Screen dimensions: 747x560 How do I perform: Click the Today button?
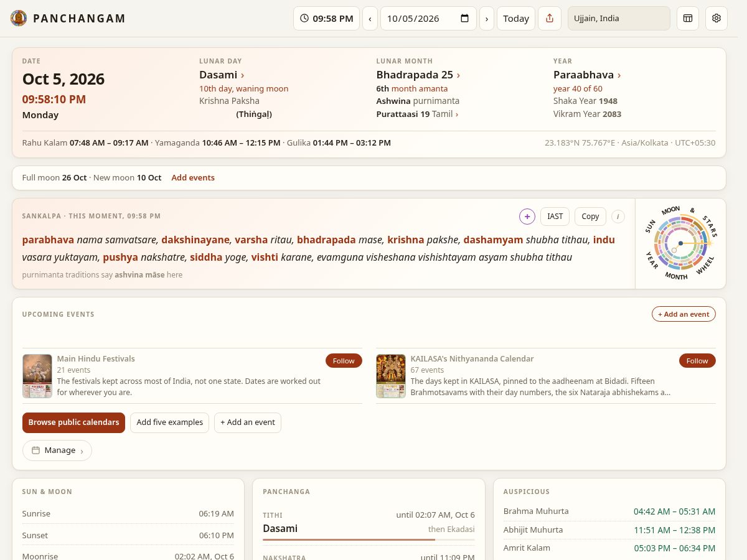coord(516,18)
